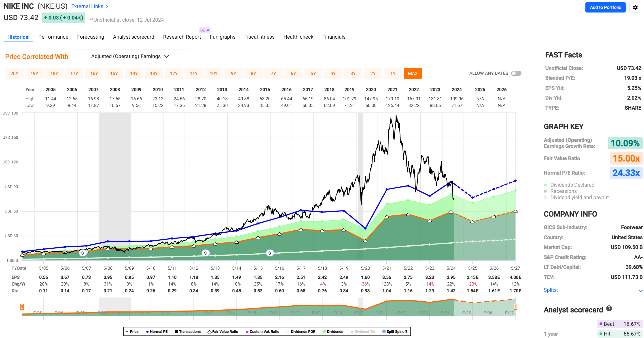This screenshot has height=338, width=644.
Task: Show the Dividend Yld legend series
Action: click(363, 332)
